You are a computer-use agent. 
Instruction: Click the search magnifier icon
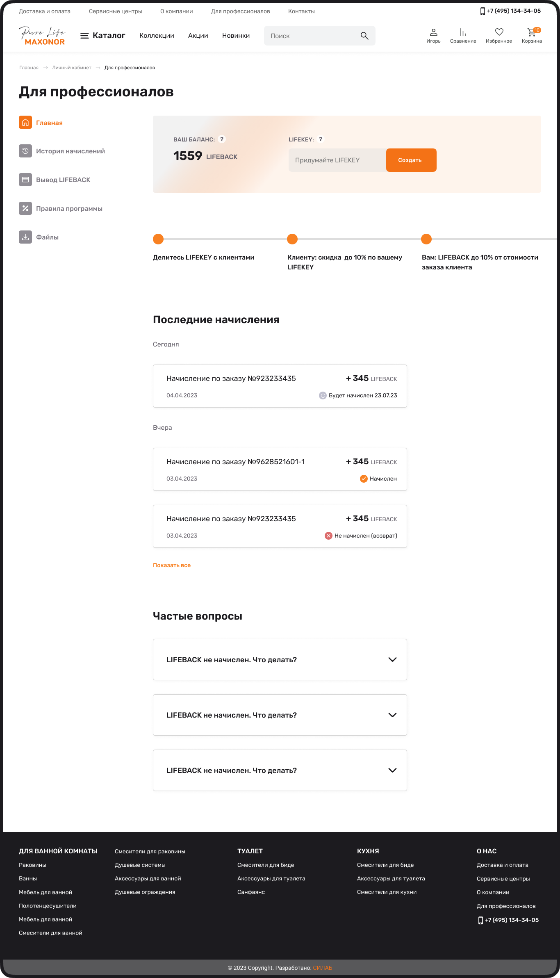(x=364, y=36)
